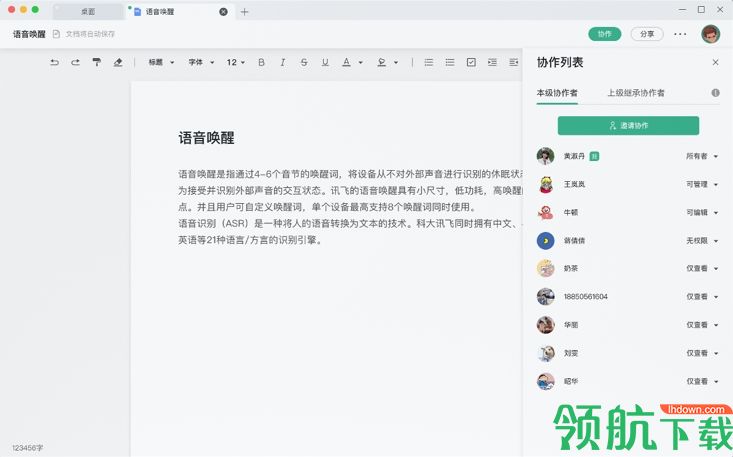The width and height of the screenshot is (733, 457).
Task: Click the paragraph about 语音识别（ASR）
Action: click(350, 232)
